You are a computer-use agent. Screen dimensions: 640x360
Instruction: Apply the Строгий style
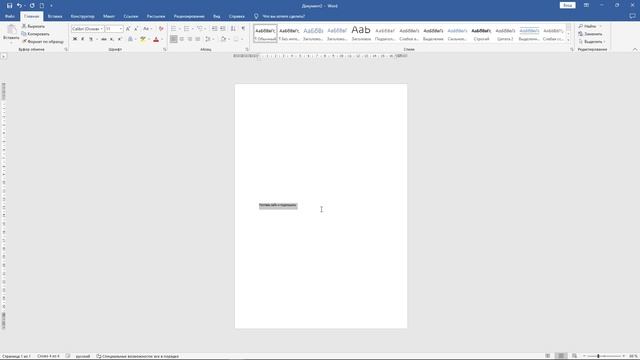(x=481, y=33)
